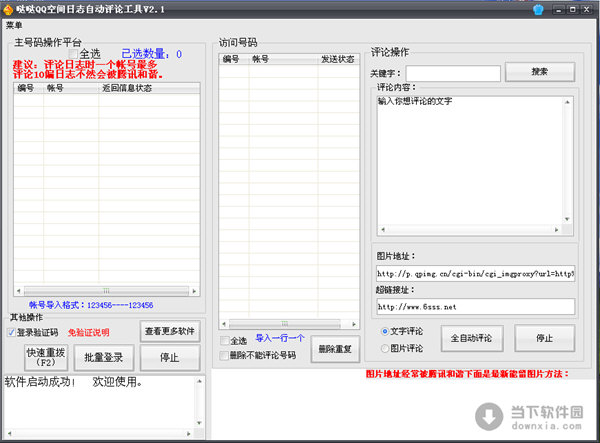Close the application window
Screen dimensions: 600x443
tap(586, 10)
